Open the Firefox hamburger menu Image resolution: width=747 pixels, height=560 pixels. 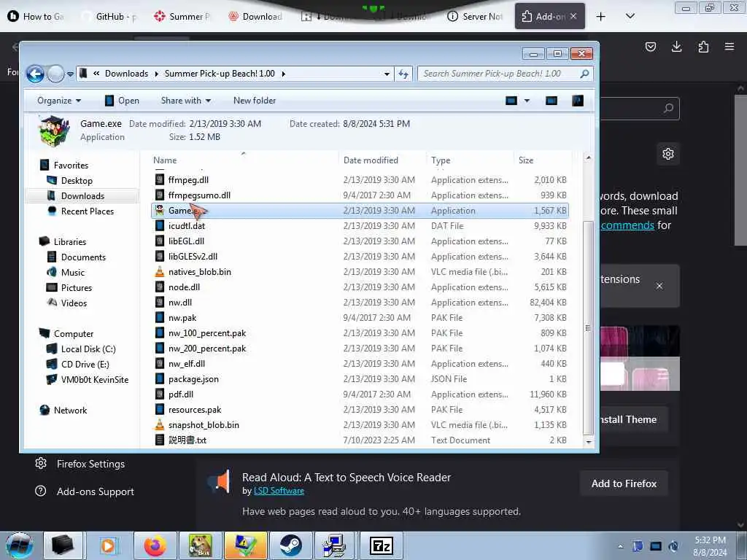729,46
